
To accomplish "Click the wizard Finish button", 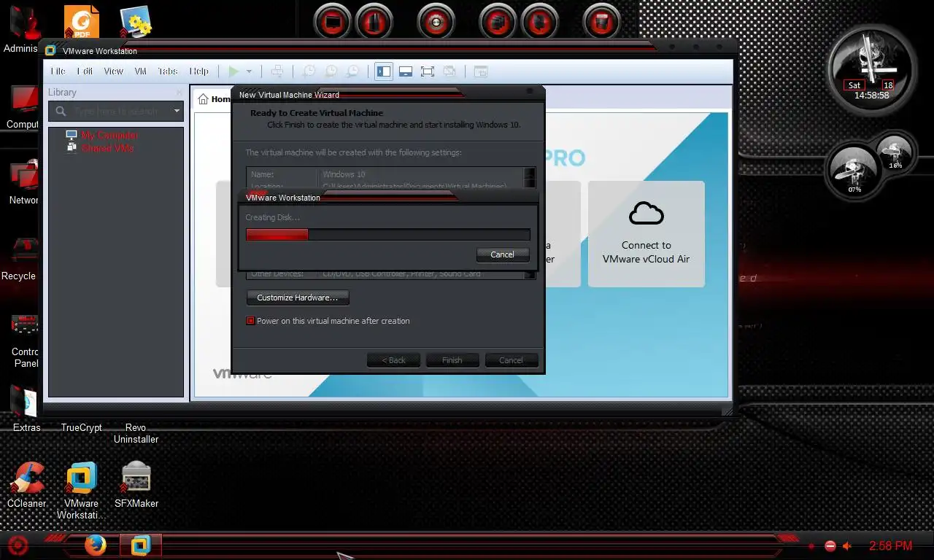I will 452,360.
